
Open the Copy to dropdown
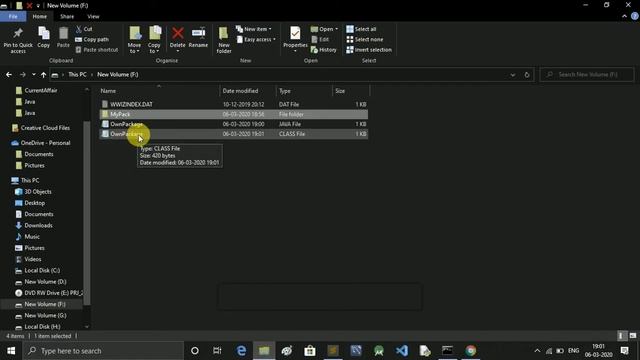154,40
